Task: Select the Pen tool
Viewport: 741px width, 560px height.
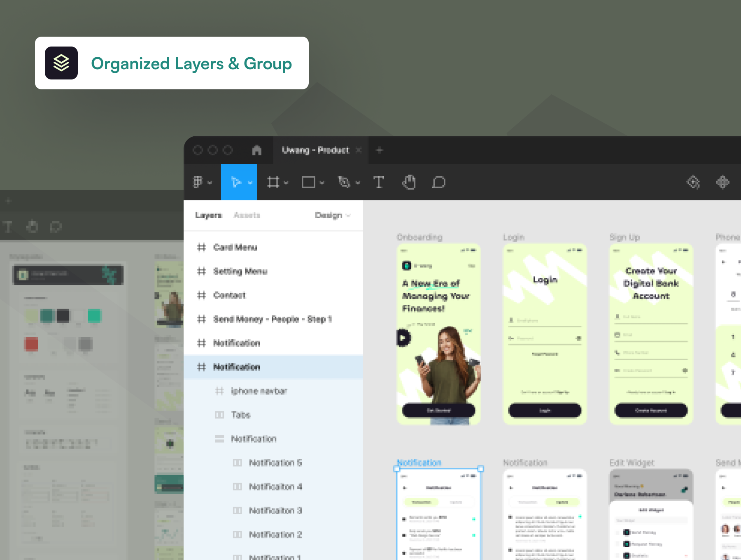Action: click(x=344, y=182)
